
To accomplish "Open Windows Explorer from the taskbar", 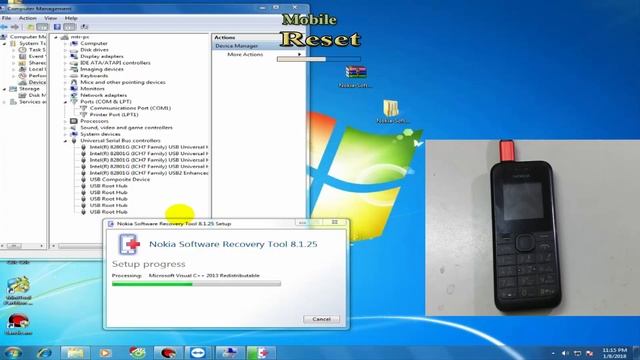I will [75, 352].
